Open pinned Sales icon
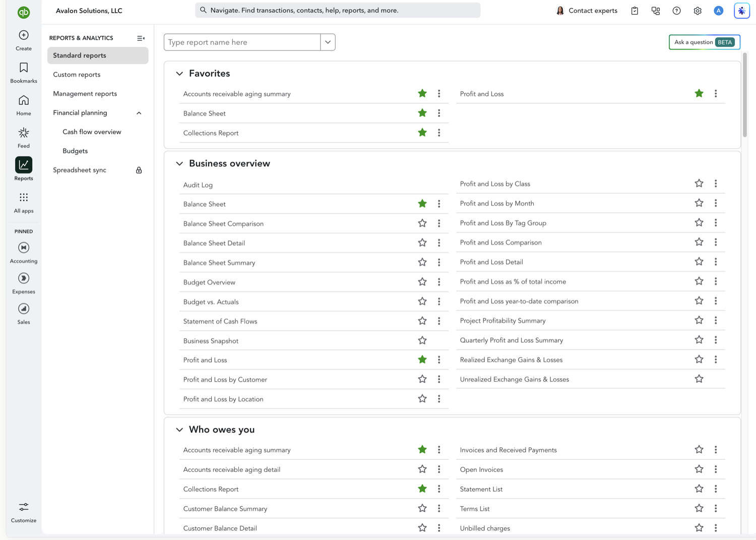The width and height of the screenshot is (756, 540). [24, 309]
